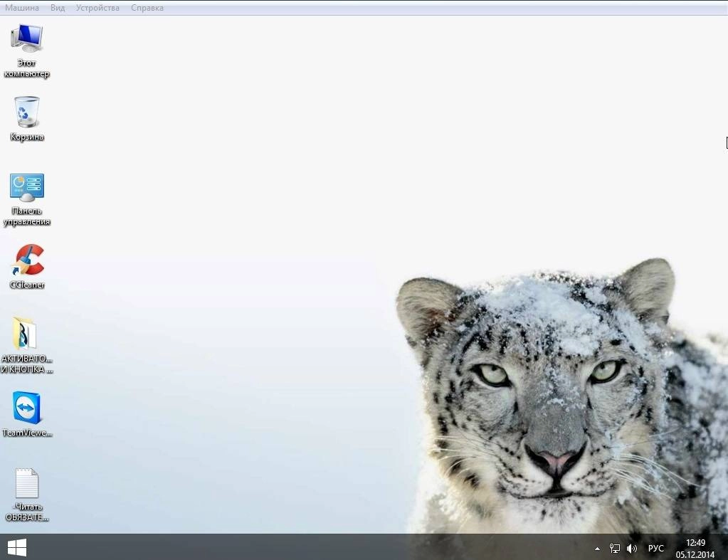Switch input language РУС indicator
Screen dimensions: 728x560
coord(655,549)
